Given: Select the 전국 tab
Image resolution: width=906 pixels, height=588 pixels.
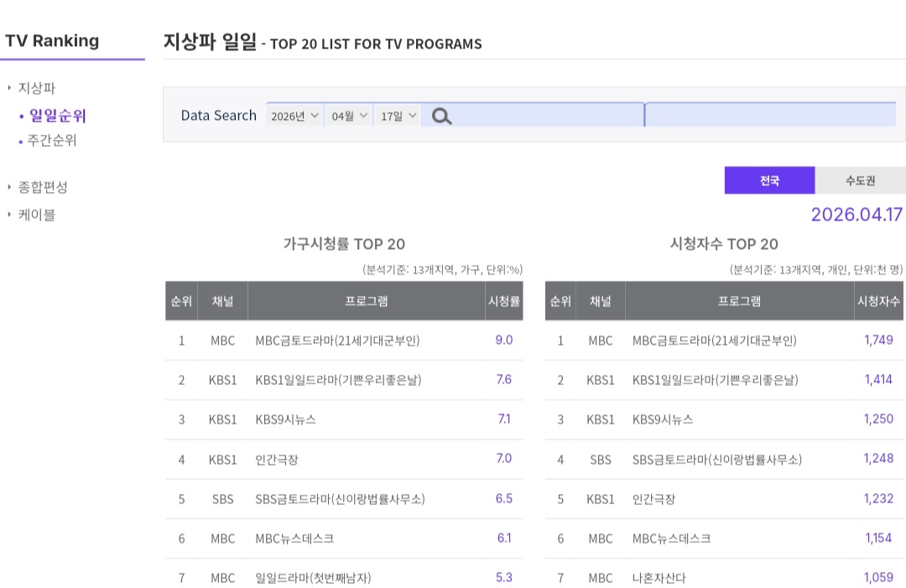Looking at the screenshot, I should tap(769, 180).
